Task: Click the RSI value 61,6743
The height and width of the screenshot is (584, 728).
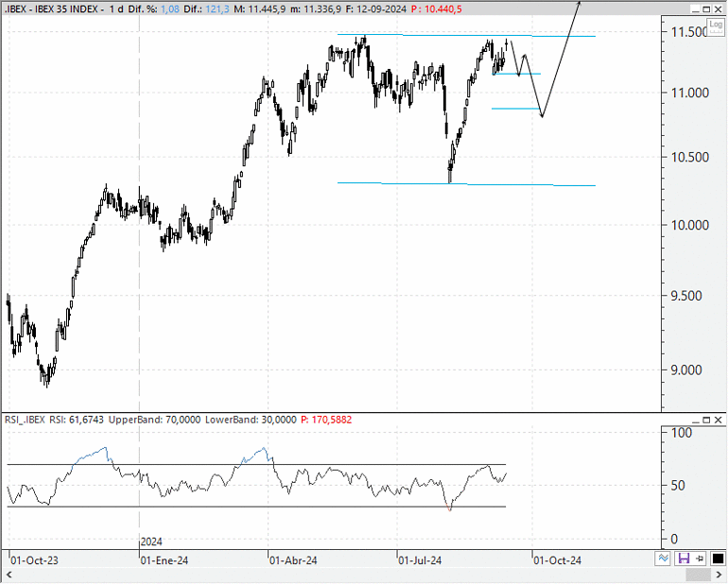Action: (86, 421)
